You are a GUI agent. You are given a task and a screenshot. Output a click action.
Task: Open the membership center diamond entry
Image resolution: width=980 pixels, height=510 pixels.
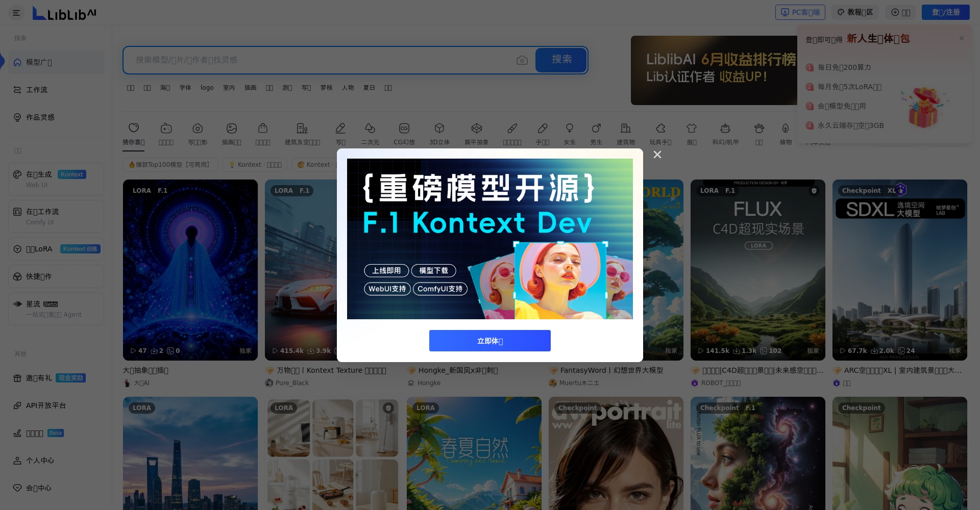pyautogui.click(x=56, y=488)
